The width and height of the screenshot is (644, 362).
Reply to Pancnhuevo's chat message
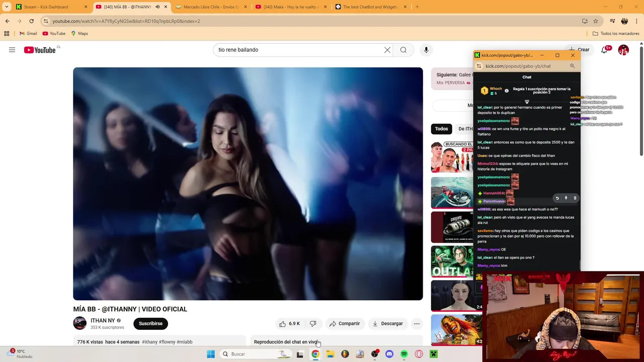pyautogui.click(x=557, y=198)
